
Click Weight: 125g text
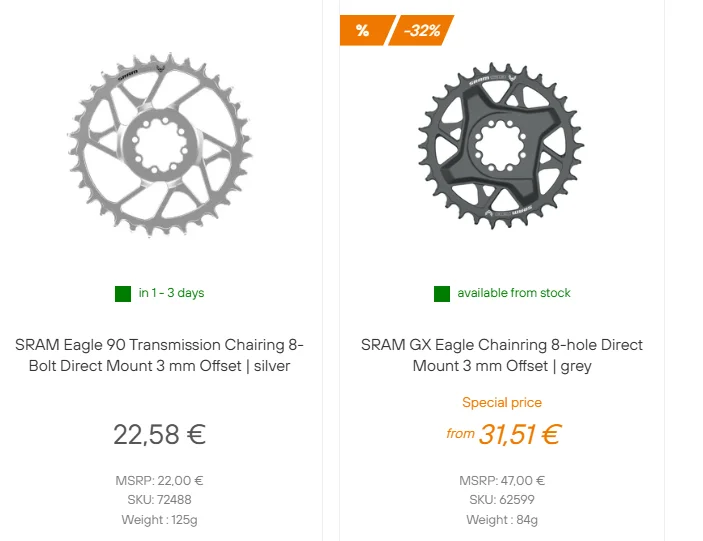(x=159, y=520)
